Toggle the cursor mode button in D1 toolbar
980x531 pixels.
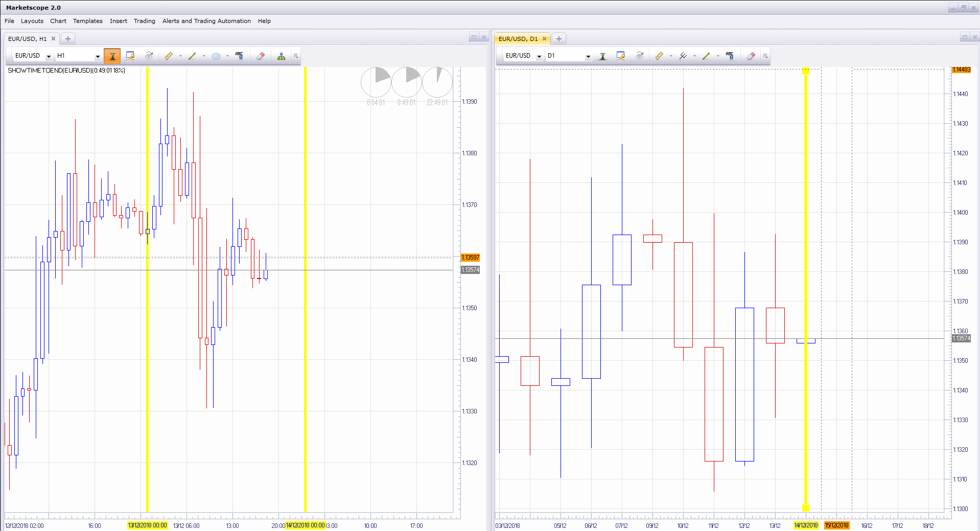coord(602,56)
